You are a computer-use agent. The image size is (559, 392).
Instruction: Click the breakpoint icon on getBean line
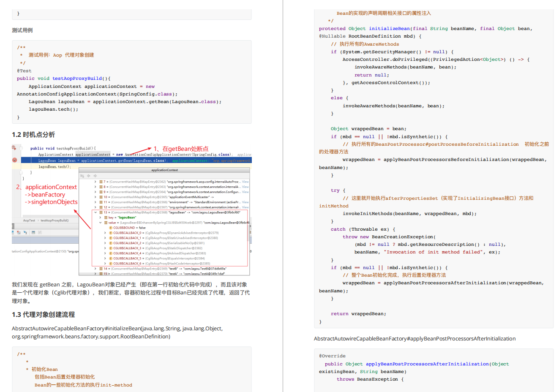point(14,160)
